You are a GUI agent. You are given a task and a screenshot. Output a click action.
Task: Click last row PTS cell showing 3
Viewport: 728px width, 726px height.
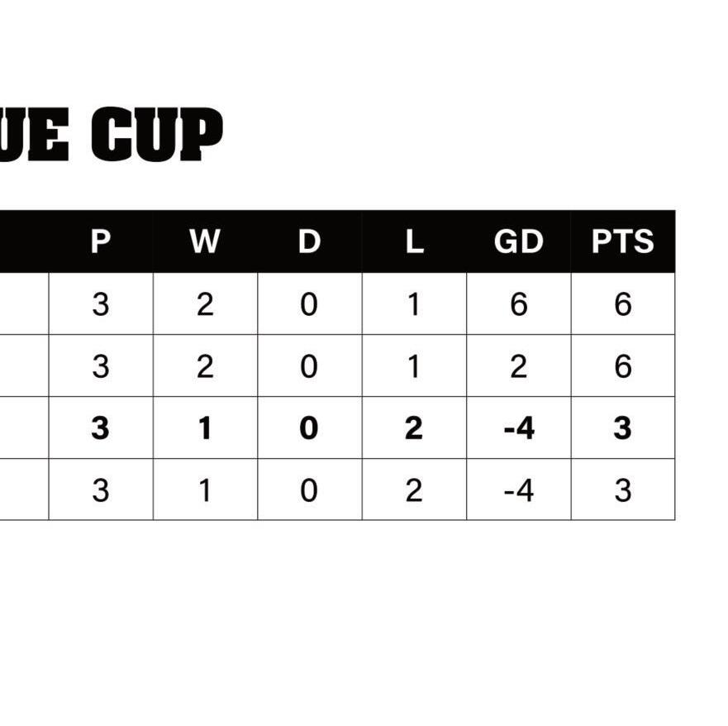click(x=622, y=490)
